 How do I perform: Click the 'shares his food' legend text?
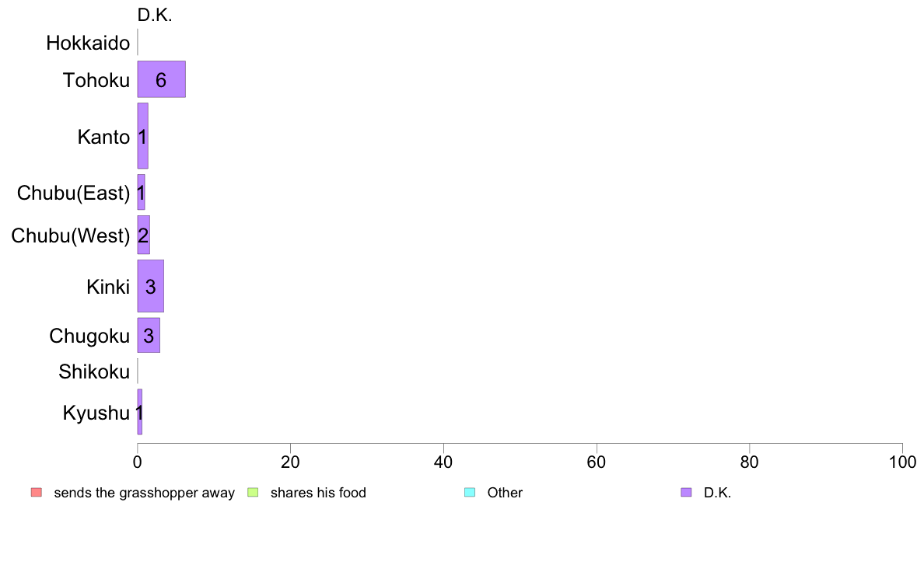pos(318,493)
